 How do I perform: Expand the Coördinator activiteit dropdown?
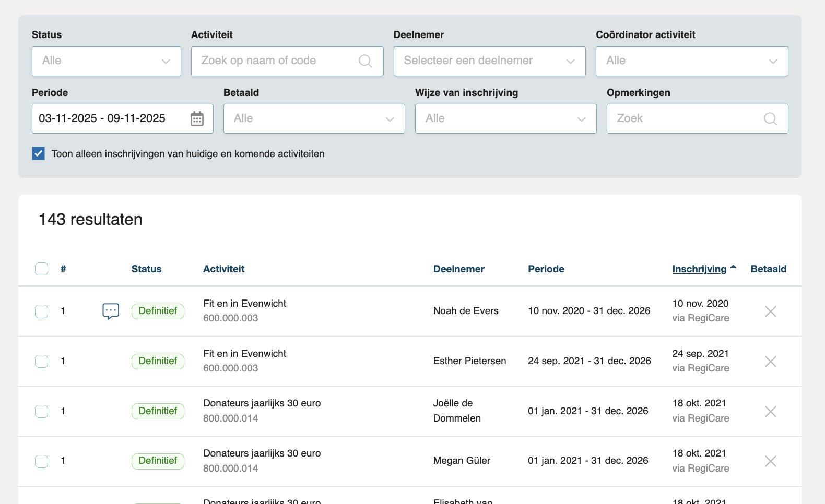692,61
